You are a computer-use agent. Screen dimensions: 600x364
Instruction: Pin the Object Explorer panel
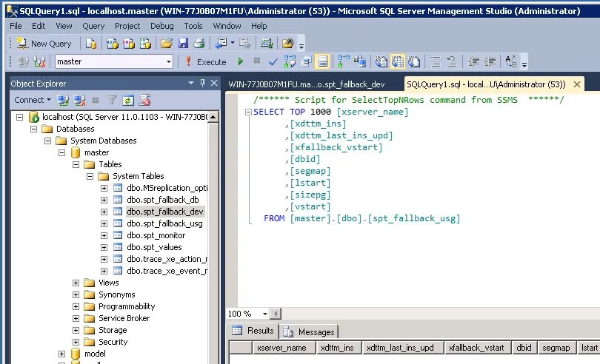(x=203, y=83)
